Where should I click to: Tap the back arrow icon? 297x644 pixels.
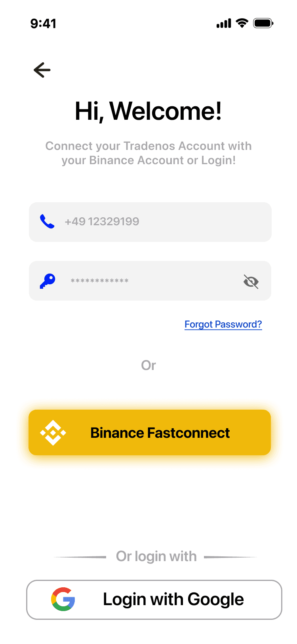[42, 70]
